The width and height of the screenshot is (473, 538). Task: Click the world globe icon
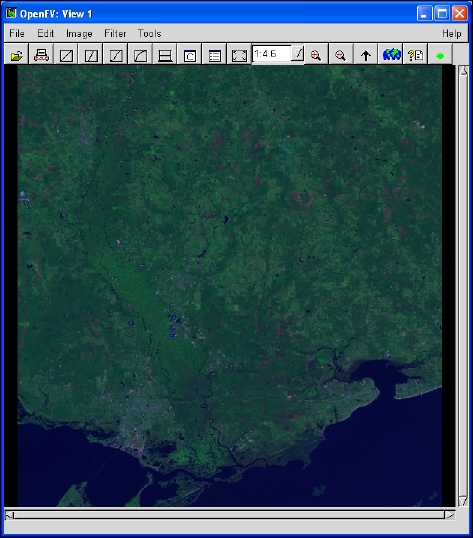coord(391,55)
